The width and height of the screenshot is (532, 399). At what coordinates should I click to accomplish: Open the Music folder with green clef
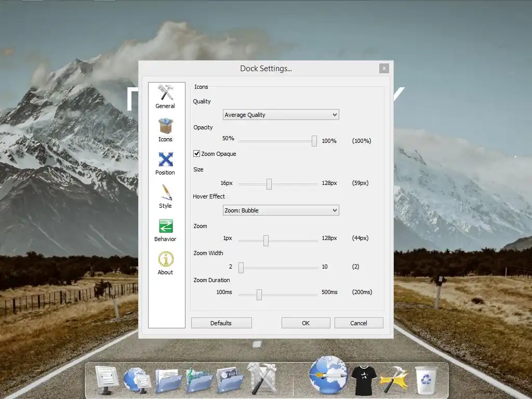[x=199, y=380]
